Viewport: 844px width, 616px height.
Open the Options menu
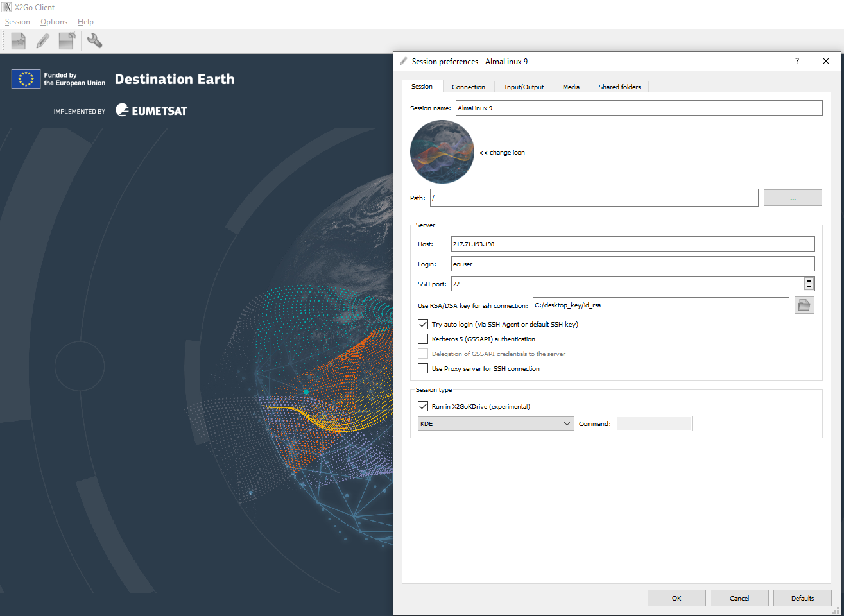click(x=54, y=22)
